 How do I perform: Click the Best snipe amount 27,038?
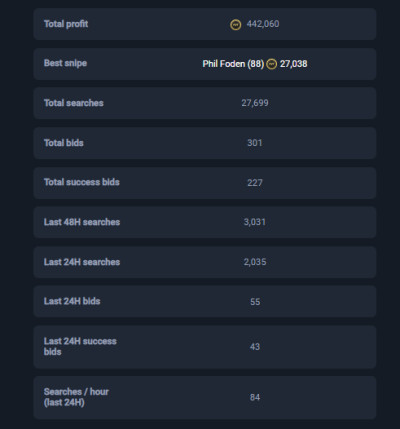[x=293, y=64]
